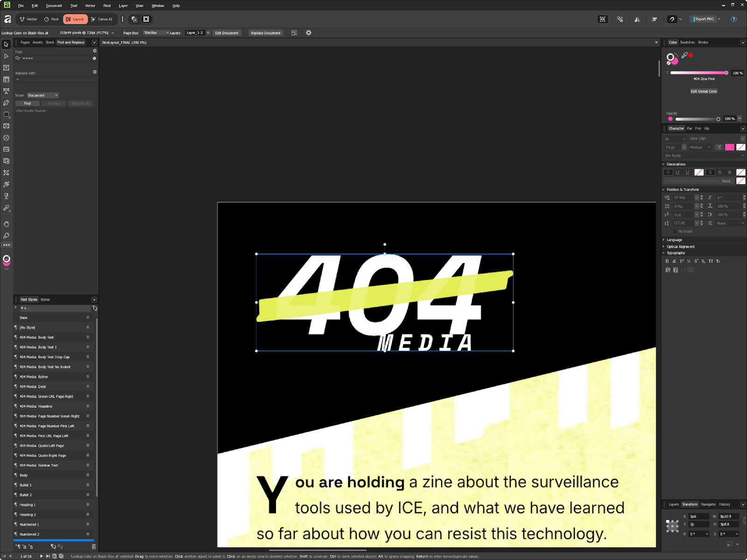Collapse the Position & Transform section
This screenshot has width=747, height=560.
[x=663, y=189]
